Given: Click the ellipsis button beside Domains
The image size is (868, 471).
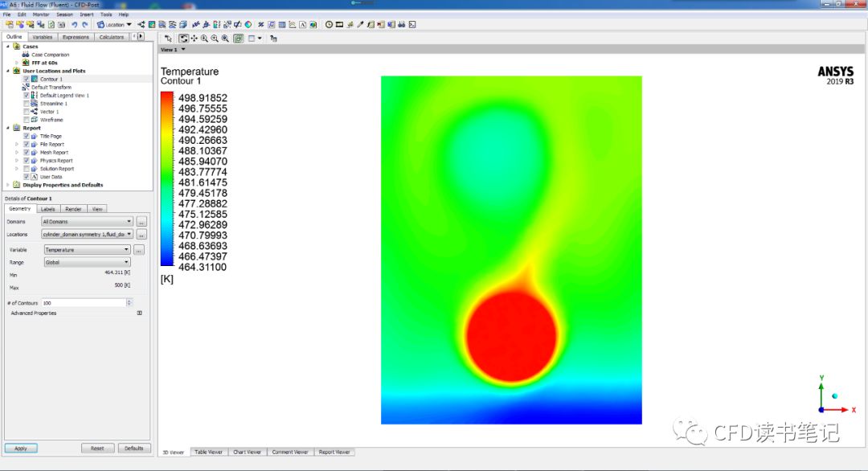Looking at the screenshot, I should (141, 221).
